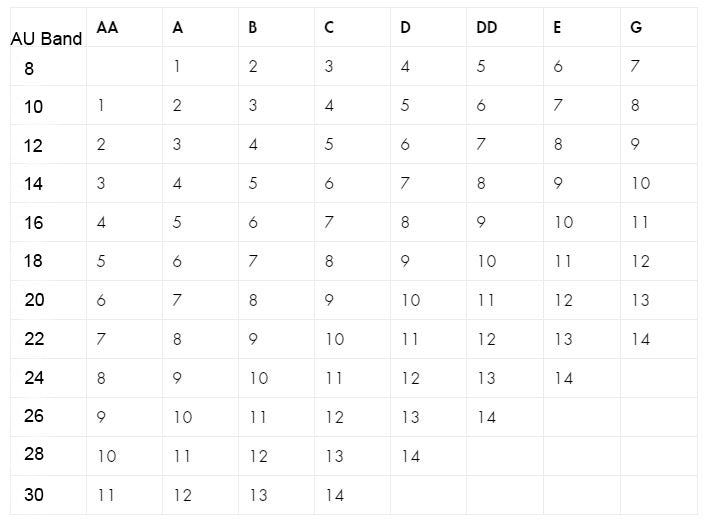This screenshot has width=715, height=526.
Task: Click value 7 in band 8 G column
Action: (x=635, y=66)
